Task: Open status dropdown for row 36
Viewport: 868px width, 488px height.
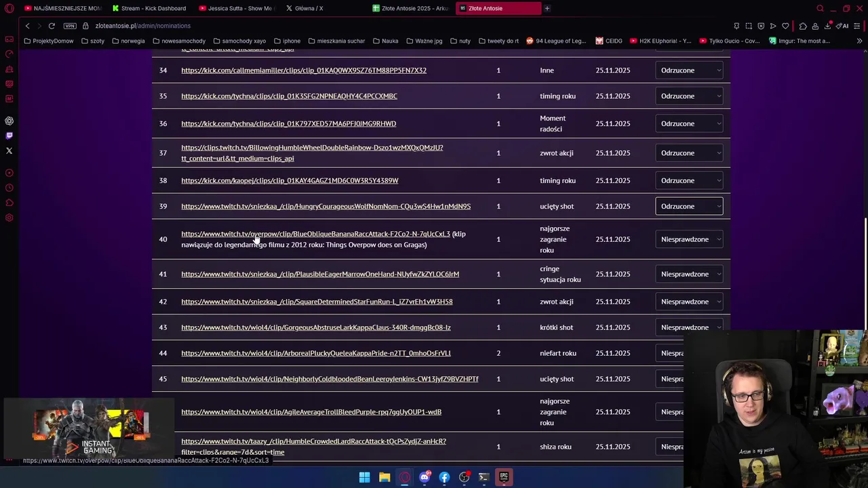Action: [x=689, y=123]
